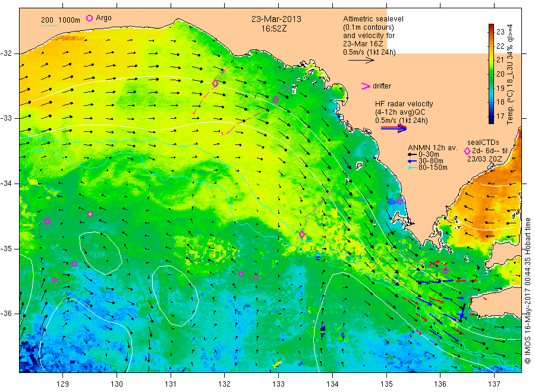Click the '30-80m' depth label
Image resolution: width=535 pixels, height=392 pixels.
[x=430, y=161]
